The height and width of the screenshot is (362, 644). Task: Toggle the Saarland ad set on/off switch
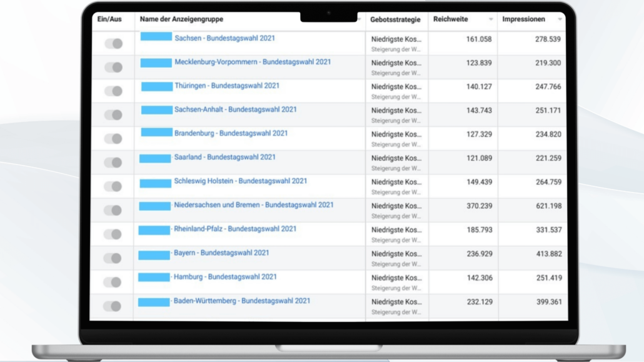(113, 163)
